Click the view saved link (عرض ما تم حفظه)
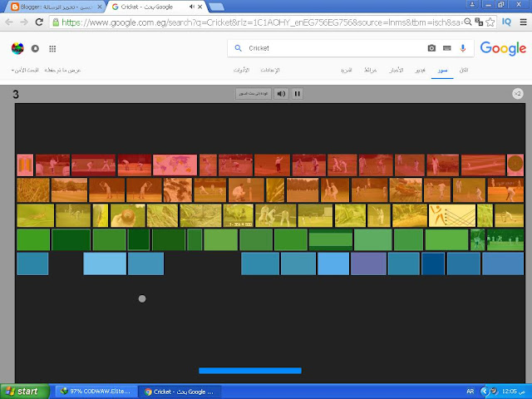 (62, 70)
